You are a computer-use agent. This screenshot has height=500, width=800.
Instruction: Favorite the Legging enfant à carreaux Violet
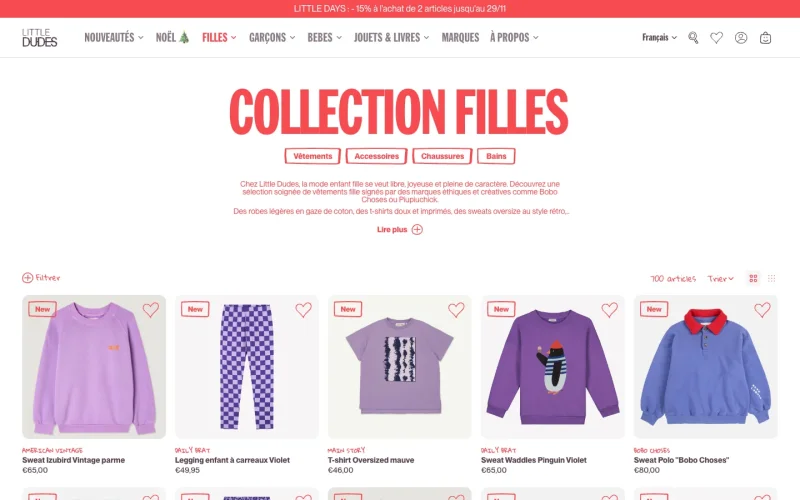tap(303, 310)
